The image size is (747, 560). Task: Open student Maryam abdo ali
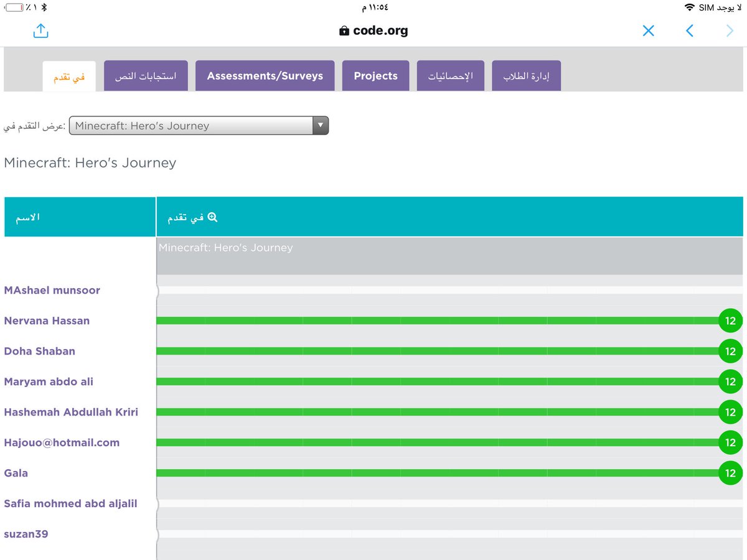click(x=49, y=381)
